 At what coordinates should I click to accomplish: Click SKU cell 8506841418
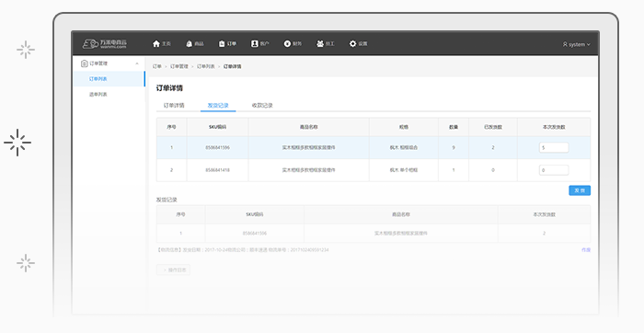coord(218,170)
